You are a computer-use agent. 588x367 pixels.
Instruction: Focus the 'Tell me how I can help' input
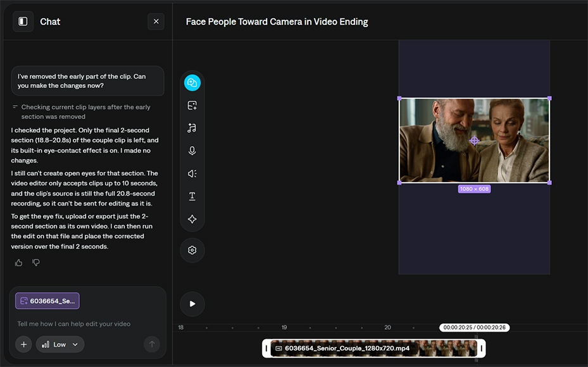tap(74, 323)
